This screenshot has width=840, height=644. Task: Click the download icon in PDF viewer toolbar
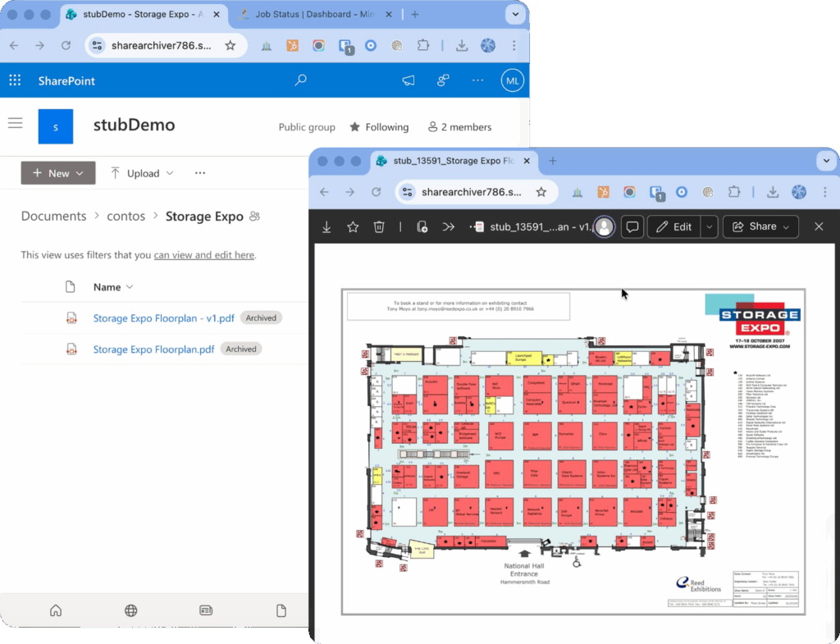pos(326,227)
